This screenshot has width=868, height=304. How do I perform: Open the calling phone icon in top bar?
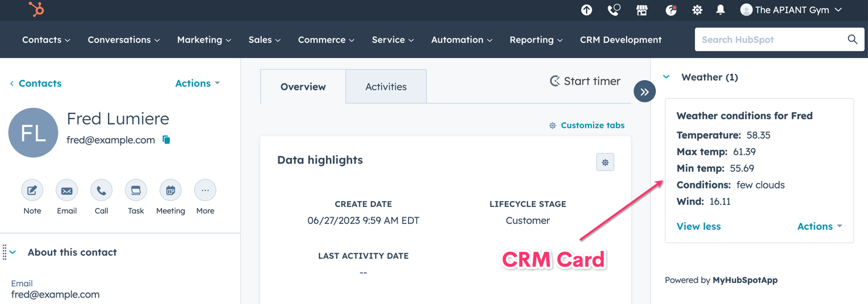click(614, 10)
